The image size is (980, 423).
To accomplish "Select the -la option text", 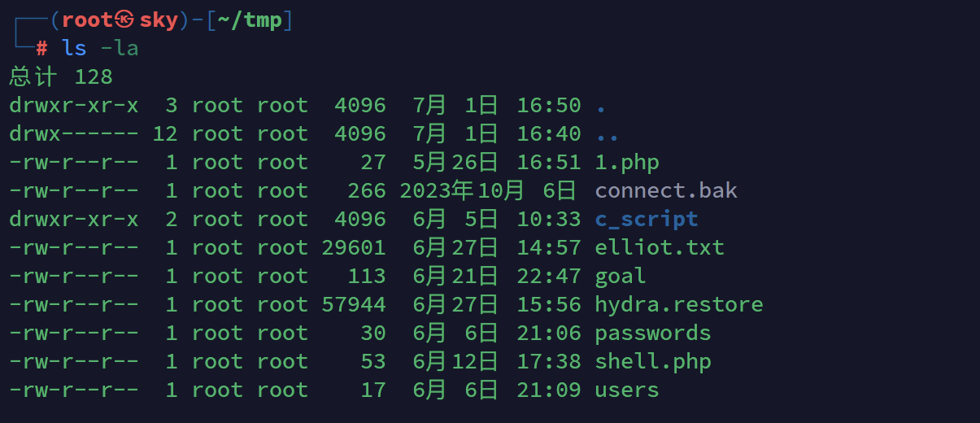I will [120, 49].
